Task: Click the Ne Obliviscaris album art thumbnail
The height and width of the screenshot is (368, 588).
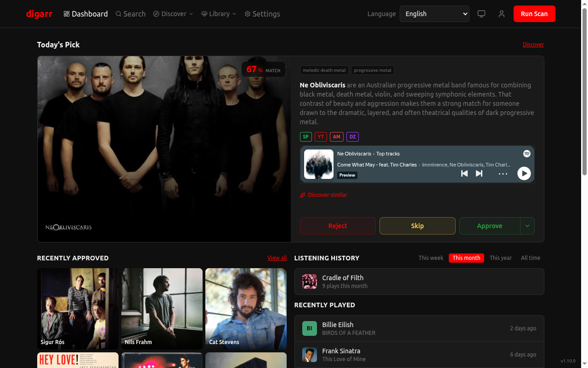Action: tap(319, 164)
